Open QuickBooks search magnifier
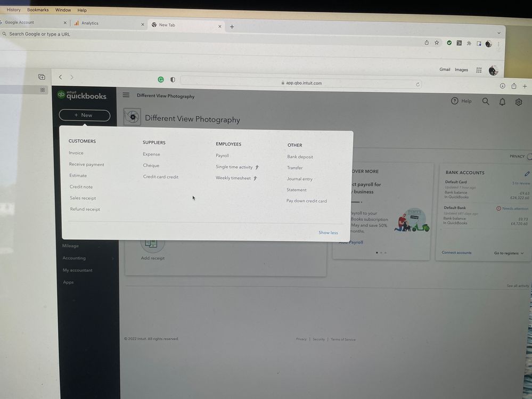Screen dimensions: 532x399 point(486,101)
